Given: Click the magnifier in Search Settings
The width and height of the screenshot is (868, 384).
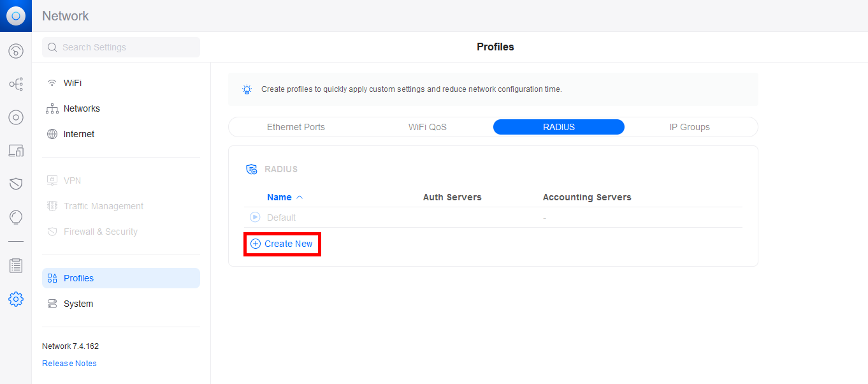Looking at the screenshot, I should (52, 47).
